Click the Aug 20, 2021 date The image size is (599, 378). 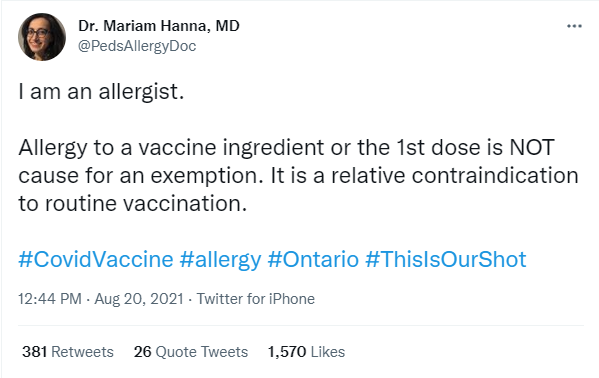(139, 299)
